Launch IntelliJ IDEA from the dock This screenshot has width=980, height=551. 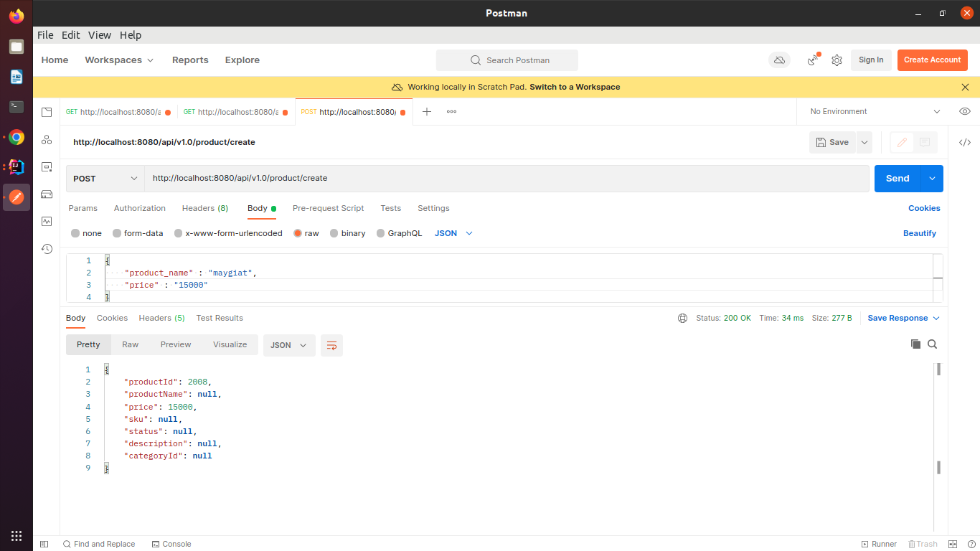point(17,167)
